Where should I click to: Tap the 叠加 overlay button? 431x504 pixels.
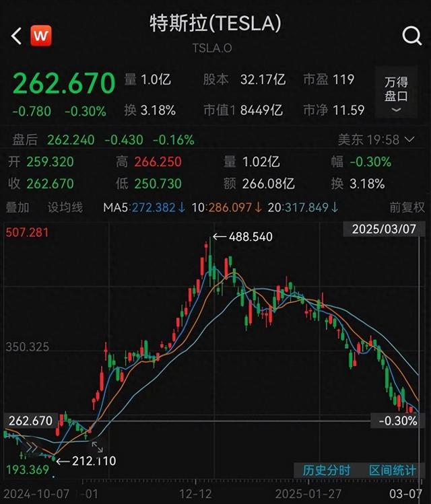pyautogui.click(x=18, y=207)
